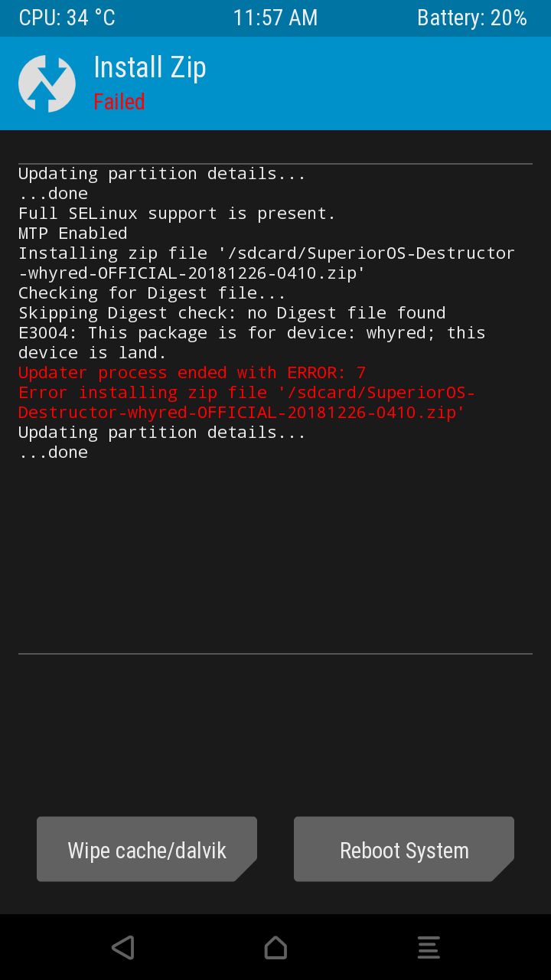Tap the 11:57 AM clock
This screenshot has width=551, height=980.
(x=275, y=18)
